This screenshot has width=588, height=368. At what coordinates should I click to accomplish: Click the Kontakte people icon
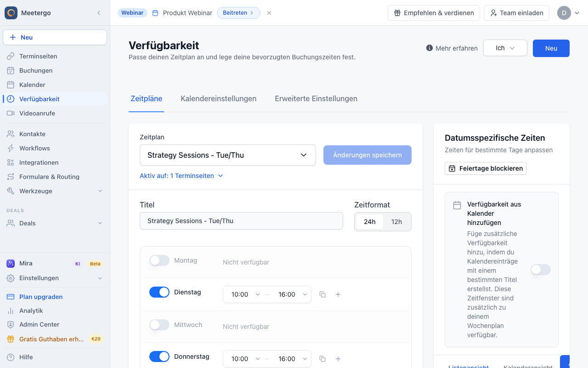point(11,134)
